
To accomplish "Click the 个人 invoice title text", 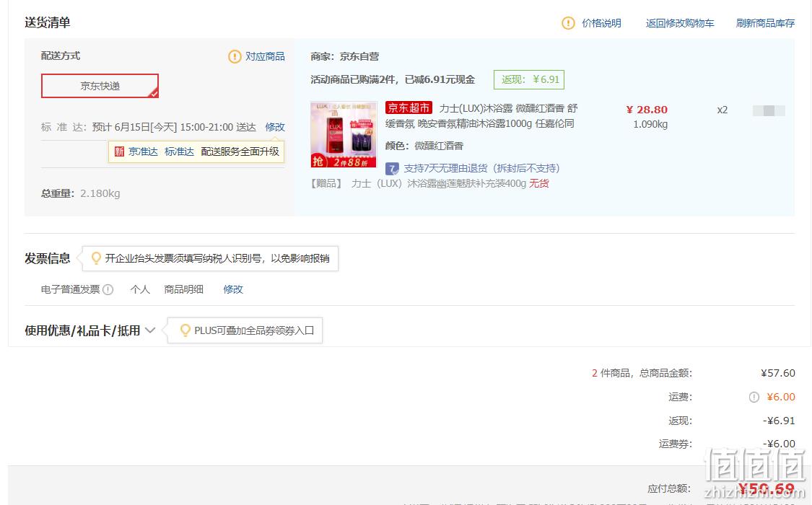I will coord(140,290).
